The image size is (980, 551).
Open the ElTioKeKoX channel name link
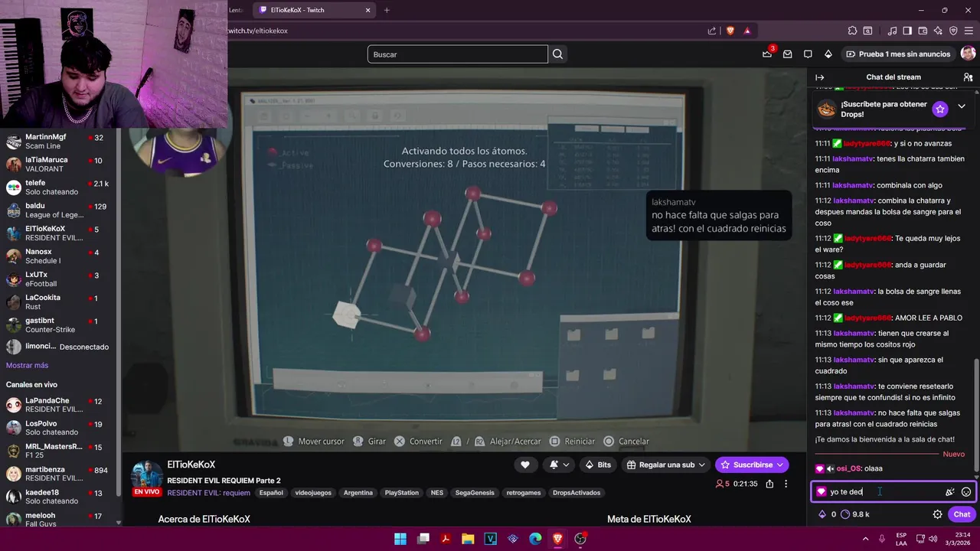click(191, 465)
